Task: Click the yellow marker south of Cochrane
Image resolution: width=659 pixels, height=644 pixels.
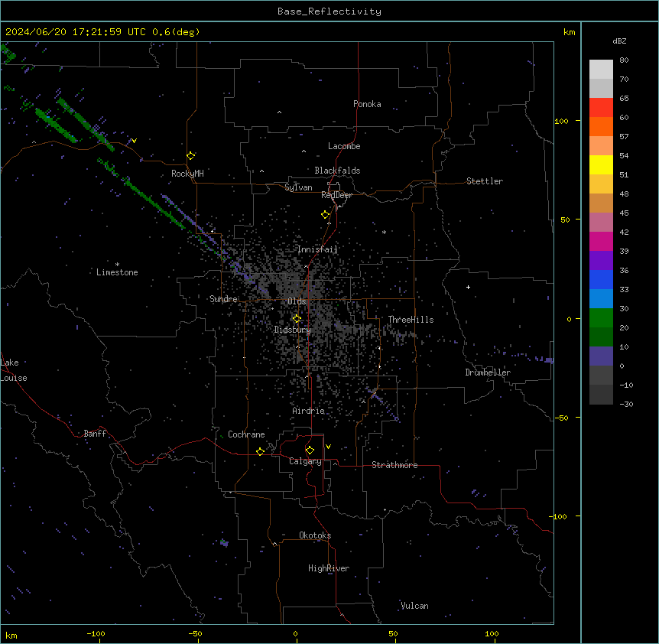Action: (260, 451)
